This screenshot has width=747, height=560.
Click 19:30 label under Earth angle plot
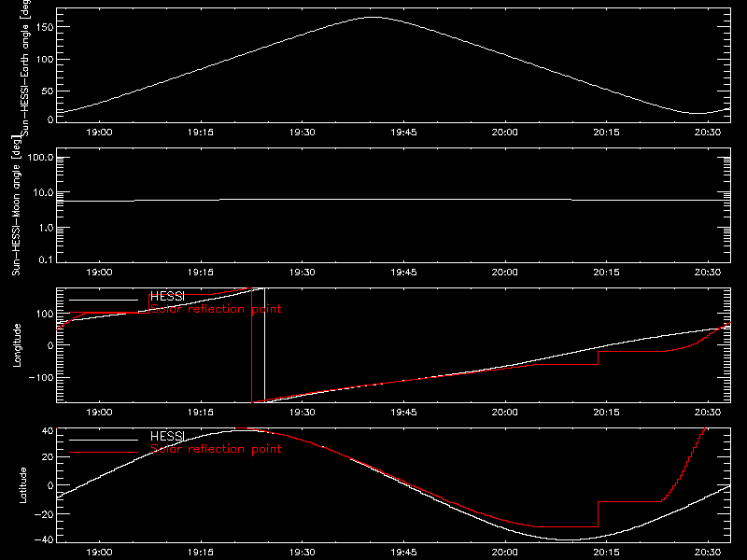click(302, 133)
